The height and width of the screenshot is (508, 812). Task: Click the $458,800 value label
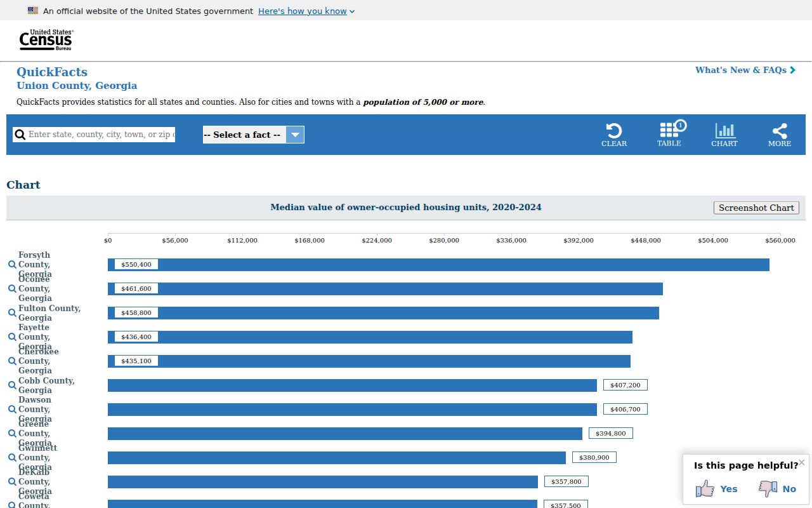pos(136,313)
